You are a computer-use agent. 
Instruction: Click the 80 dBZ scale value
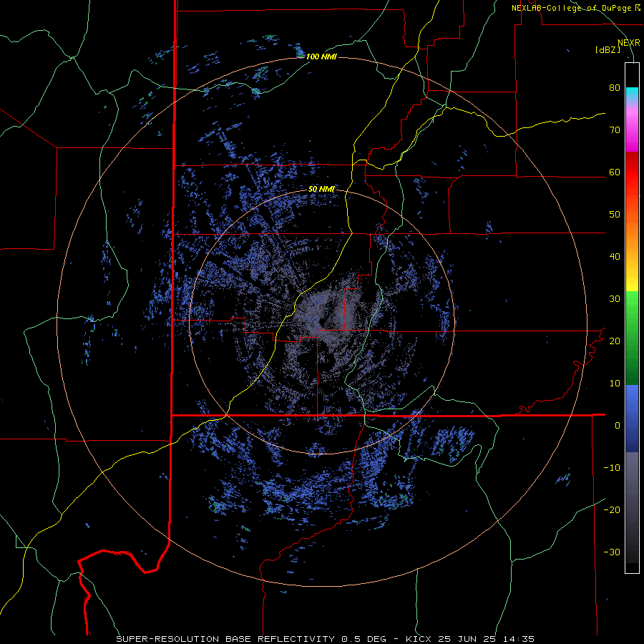point(615,88)
